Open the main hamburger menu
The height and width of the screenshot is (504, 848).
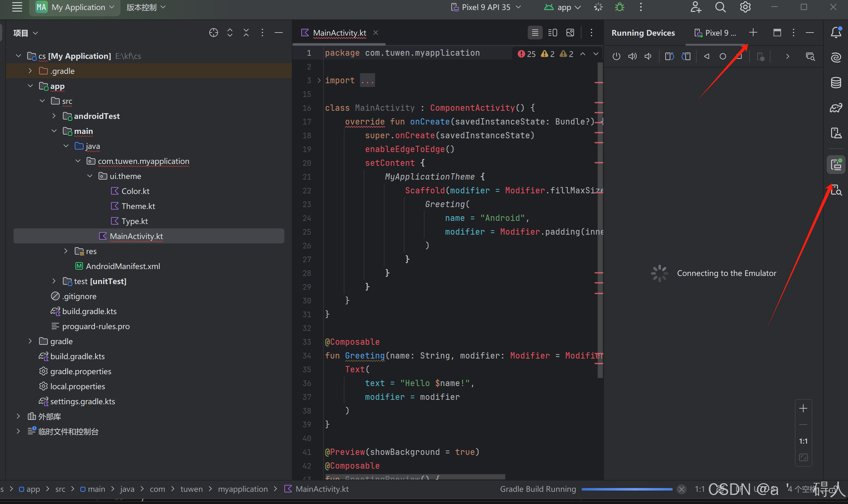coord(17,7)
